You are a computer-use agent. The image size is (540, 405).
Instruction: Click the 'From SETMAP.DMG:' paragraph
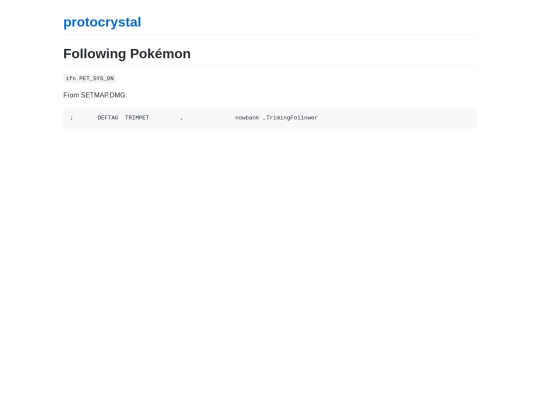tap(95, 95)
